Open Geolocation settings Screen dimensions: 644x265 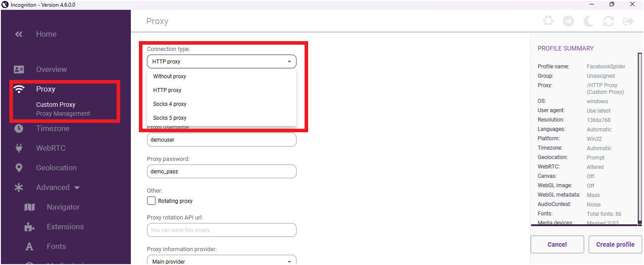pos(56,168)
